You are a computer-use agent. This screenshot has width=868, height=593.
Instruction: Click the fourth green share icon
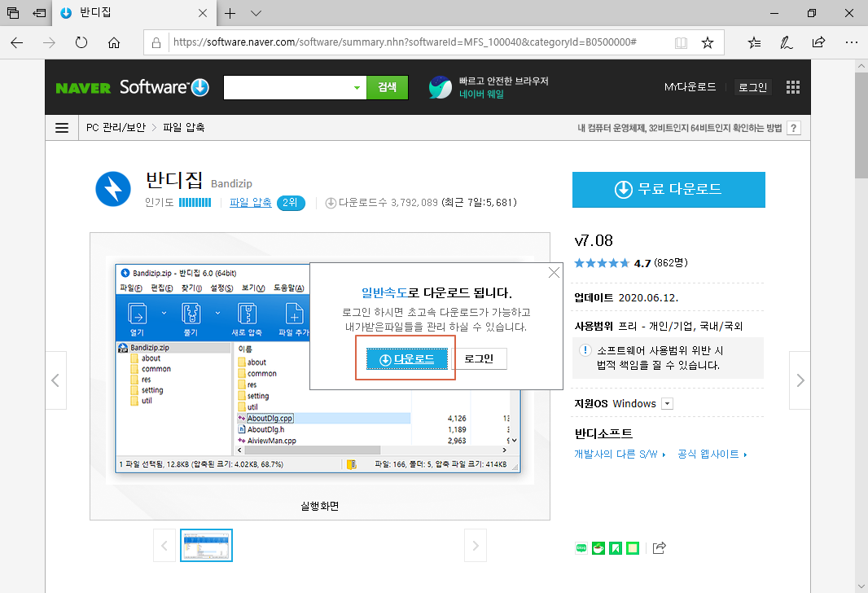[x=633, y=548]
